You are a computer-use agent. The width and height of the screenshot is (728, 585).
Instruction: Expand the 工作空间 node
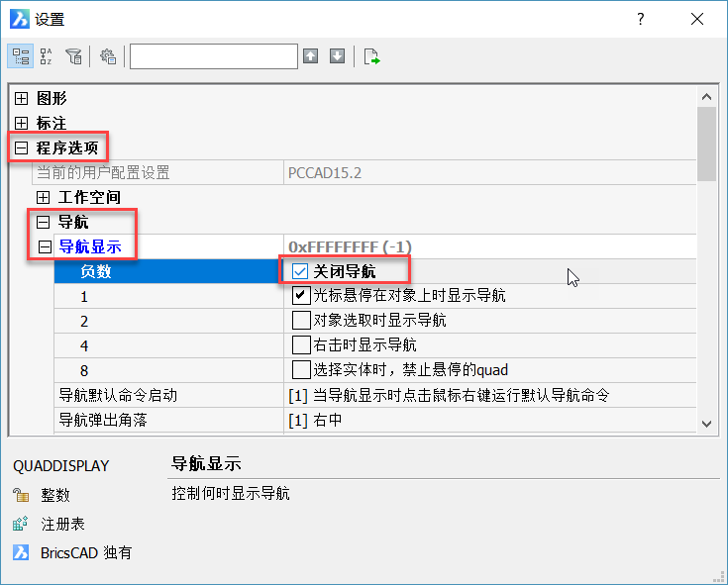tap(44, 197)
